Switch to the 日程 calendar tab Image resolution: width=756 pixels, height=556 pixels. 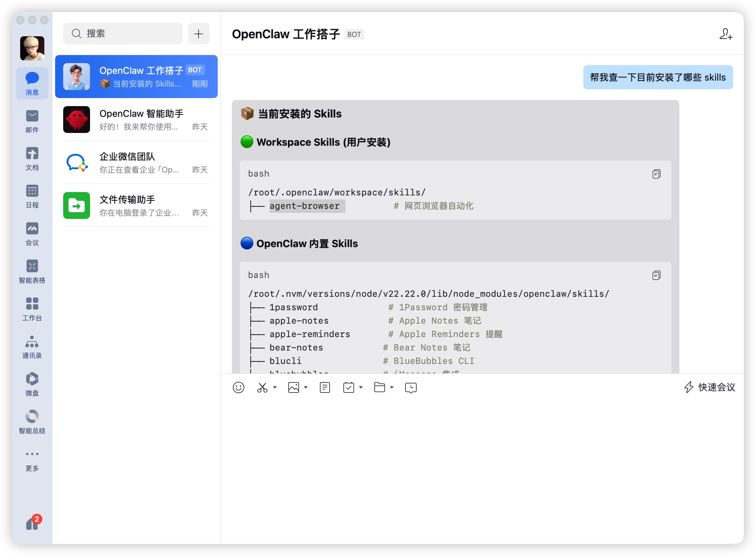pyautogui.click(x=32, y=195)
